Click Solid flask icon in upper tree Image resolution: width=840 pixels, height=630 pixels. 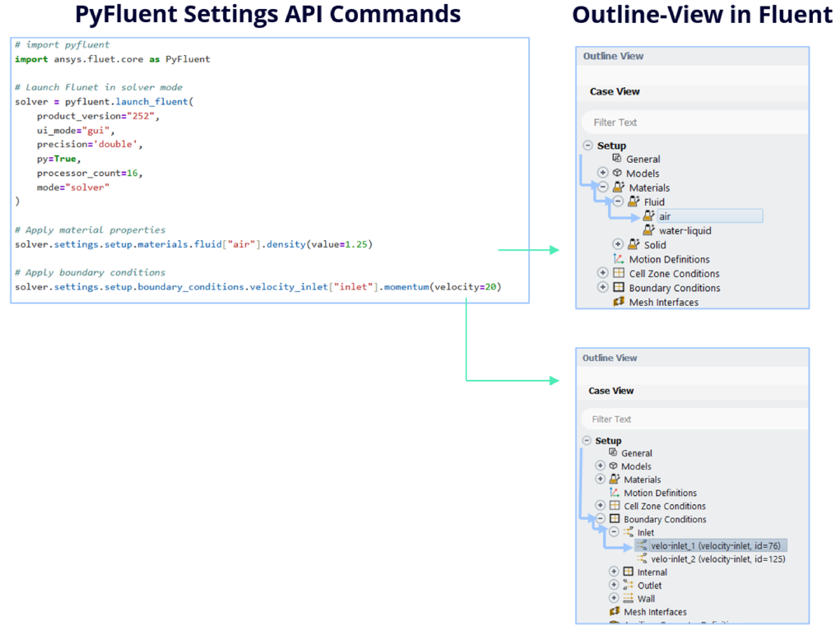click(x=633, y=244)
